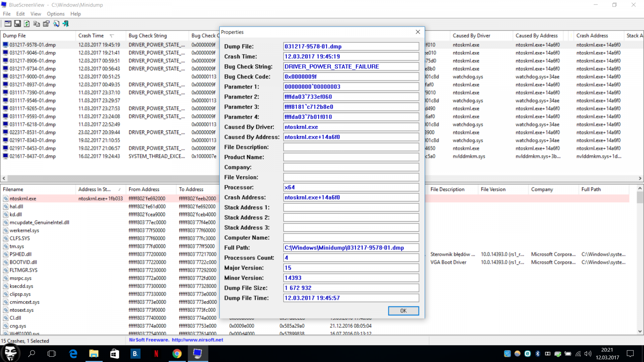Sort lower pane by To Address column
This screenshot has height=362, width=644.
pos(198,189)
